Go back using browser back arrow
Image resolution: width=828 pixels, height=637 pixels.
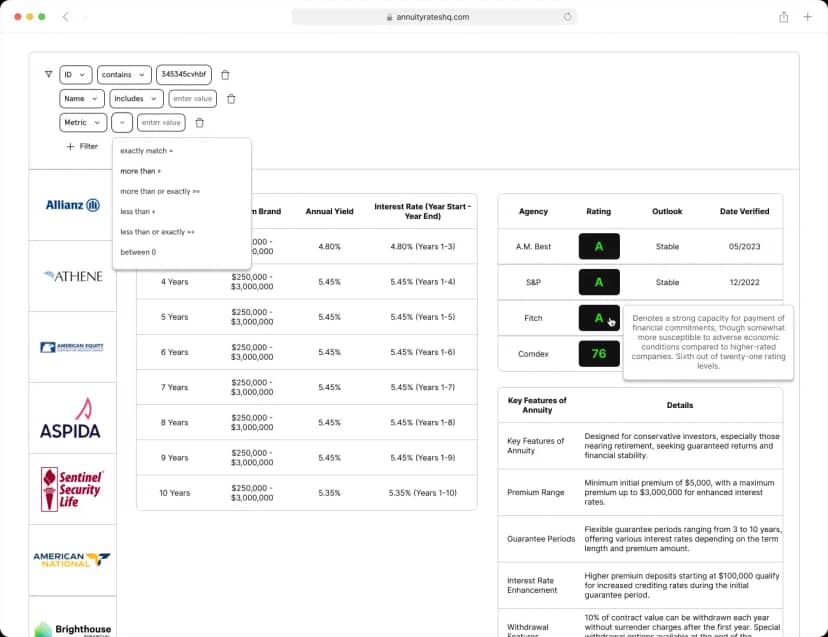coord(66,17)
